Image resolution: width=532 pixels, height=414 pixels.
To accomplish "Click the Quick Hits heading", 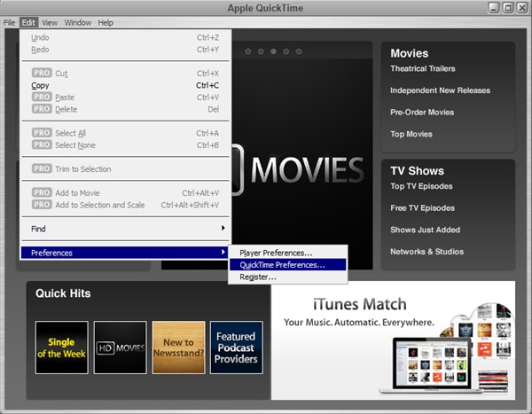I will (x=63, y=293).
